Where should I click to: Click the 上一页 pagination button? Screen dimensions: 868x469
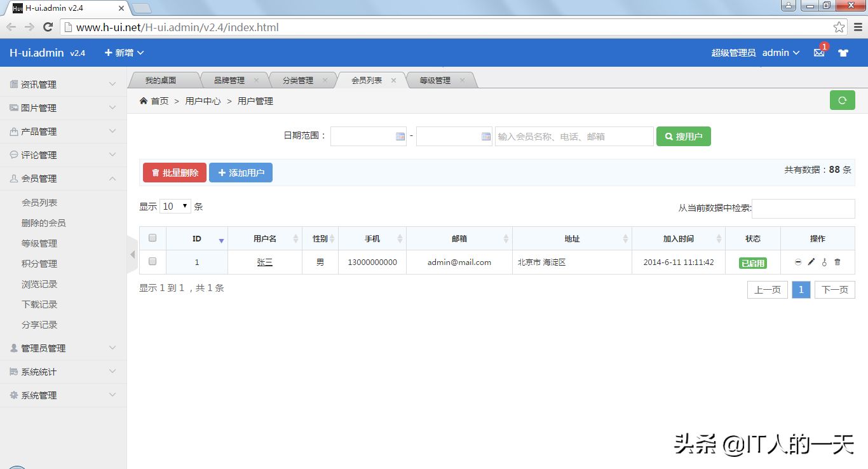(x=768, y=290)
